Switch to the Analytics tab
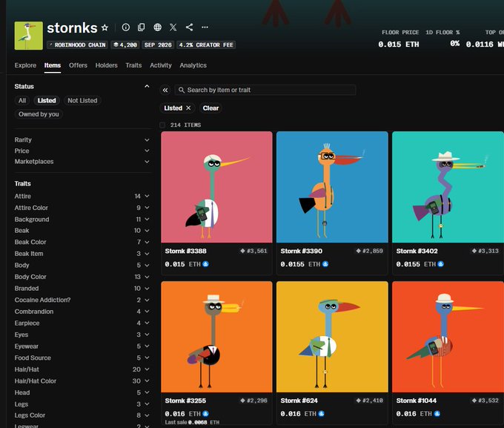 tap(193, 65)
